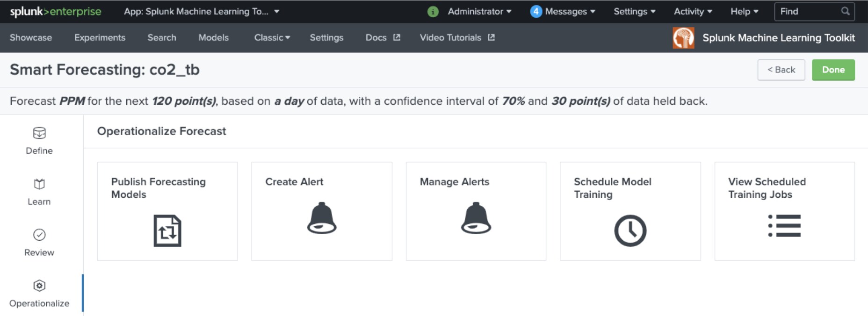Open the Help dropdown

[x=745, y=11]
